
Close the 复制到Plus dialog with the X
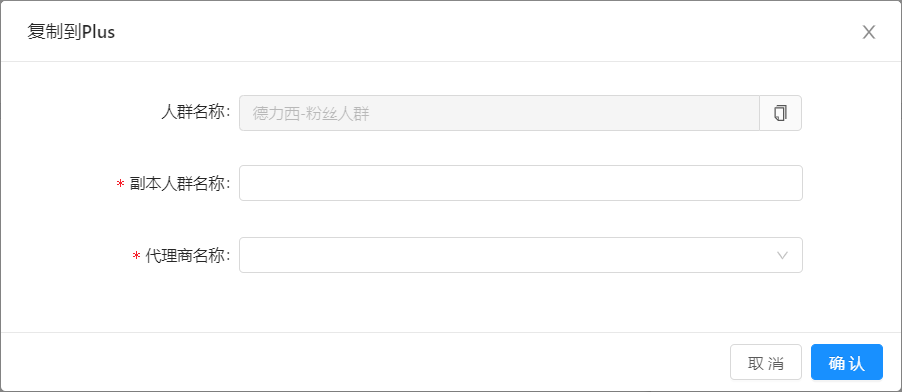coord(869,32)
